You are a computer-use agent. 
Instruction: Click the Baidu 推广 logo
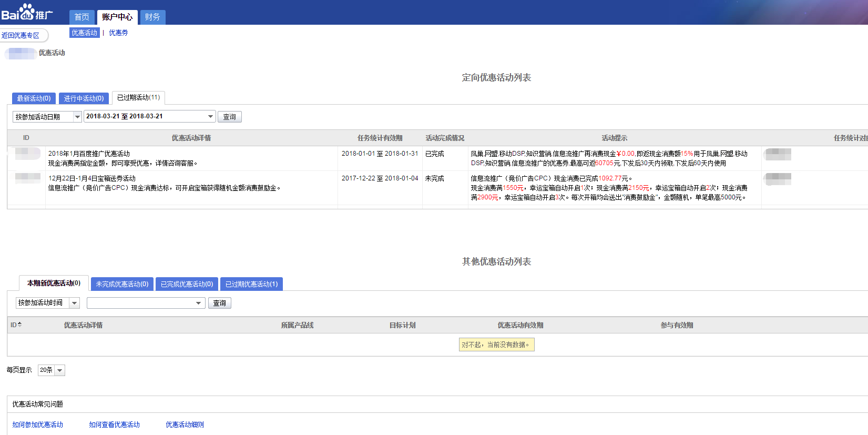(x=27, y=12)
